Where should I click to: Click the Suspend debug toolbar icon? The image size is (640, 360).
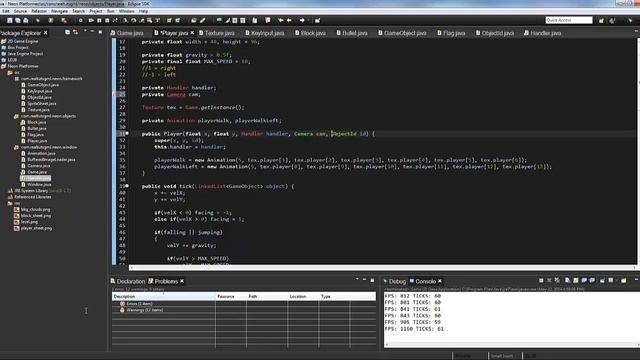(99, 20)
